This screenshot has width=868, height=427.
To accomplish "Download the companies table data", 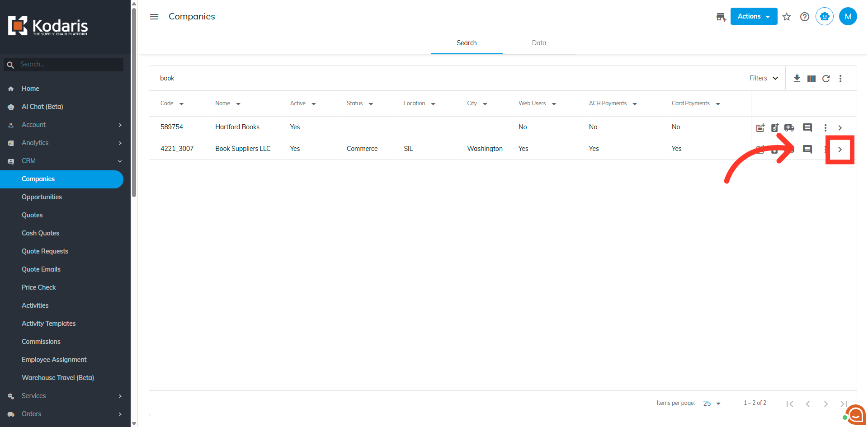I will [797, 78].
